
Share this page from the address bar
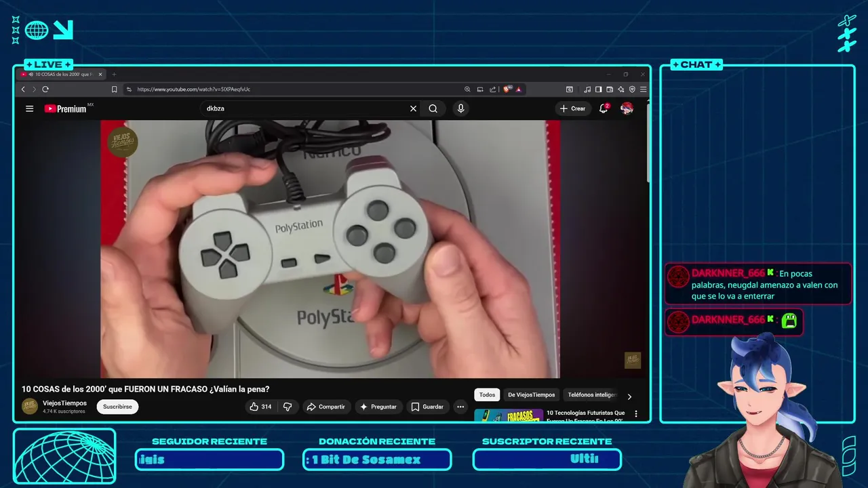point(493,89)
